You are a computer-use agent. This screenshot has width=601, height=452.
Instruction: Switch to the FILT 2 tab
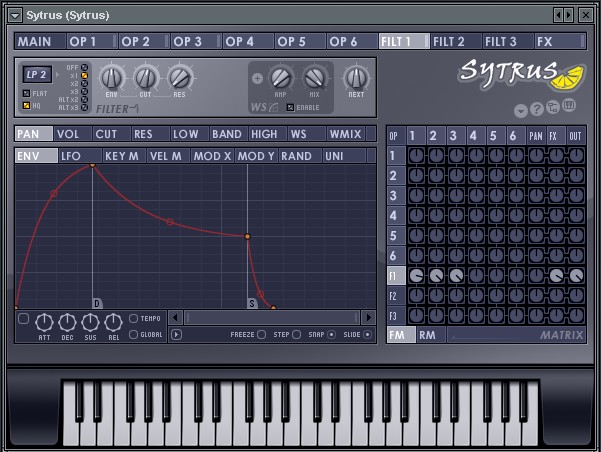tap(456, 41)
